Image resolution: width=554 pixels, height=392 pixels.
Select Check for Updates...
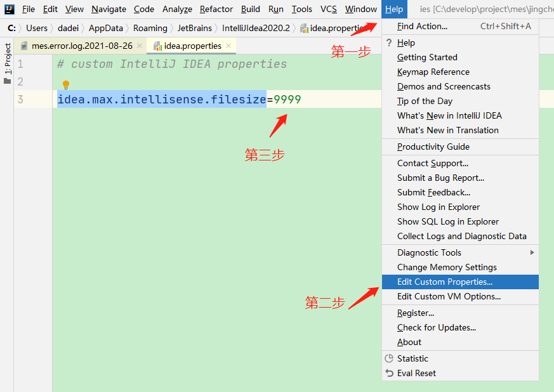click(460, 327)
